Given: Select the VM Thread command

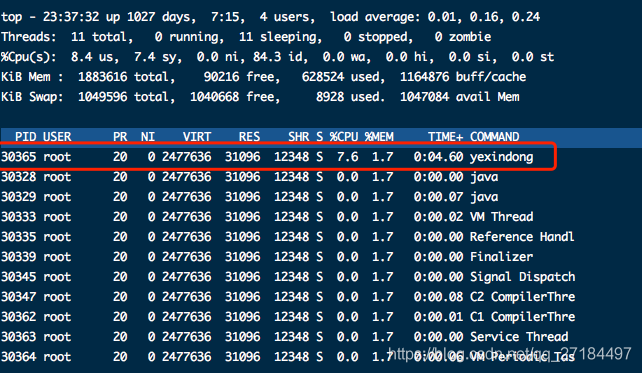Looking at the screenshot, I should (x=502, y=217).
